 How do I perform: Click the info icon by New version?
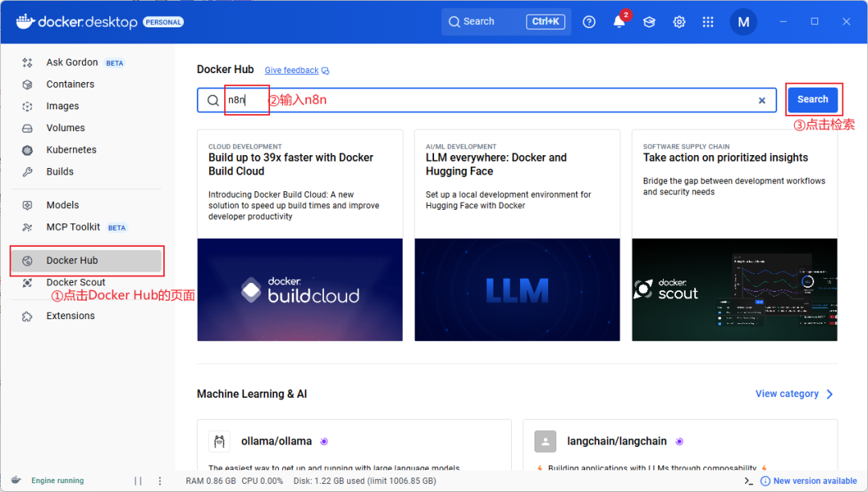coord(766,481)
